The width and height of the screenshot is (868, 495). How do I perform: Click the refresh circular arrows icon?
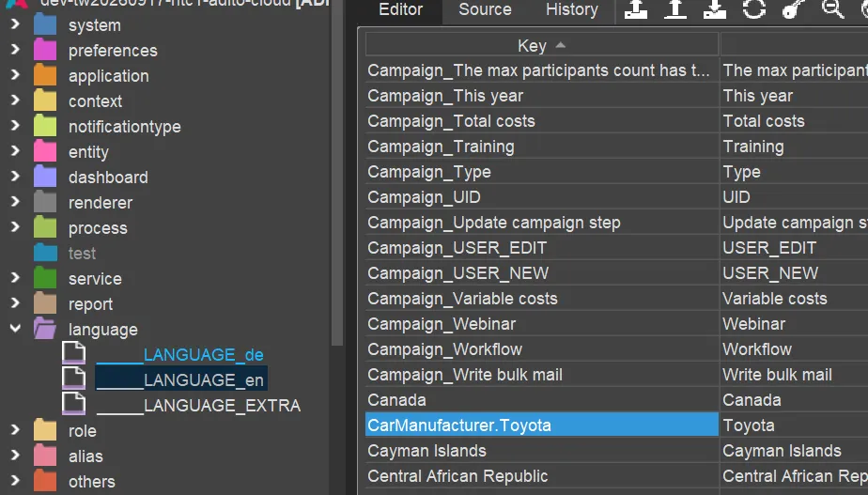[x=754, y=9]
